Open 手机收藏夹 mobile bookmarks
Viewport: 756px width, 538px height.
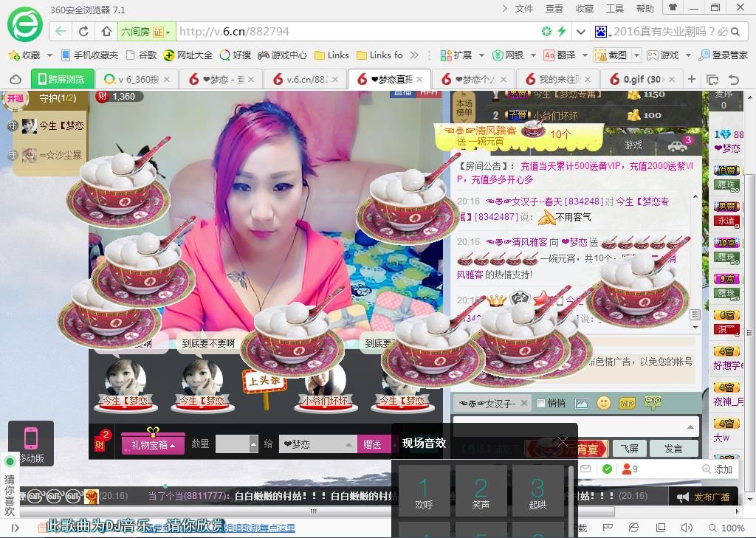(x=89, y=55)
